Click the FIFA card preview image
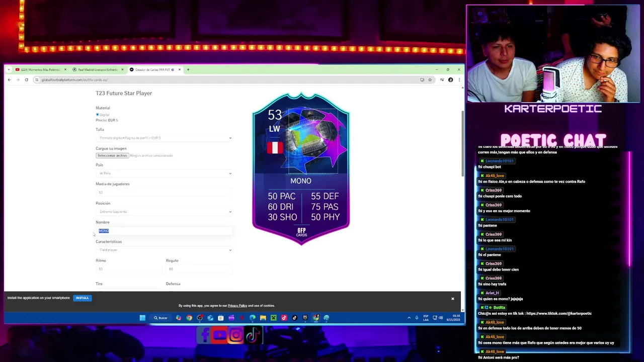 pos(301,168)
